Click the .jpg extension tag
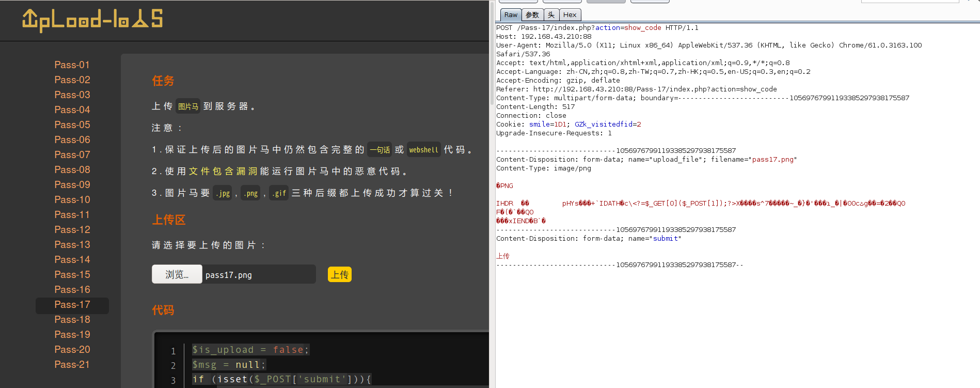 (223, 193)
